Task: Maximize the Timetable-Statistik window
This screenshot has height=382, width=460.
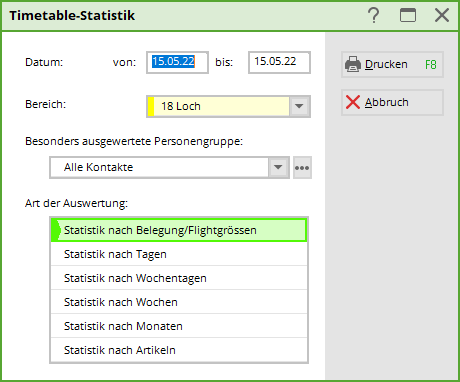Action: [408, 15]
